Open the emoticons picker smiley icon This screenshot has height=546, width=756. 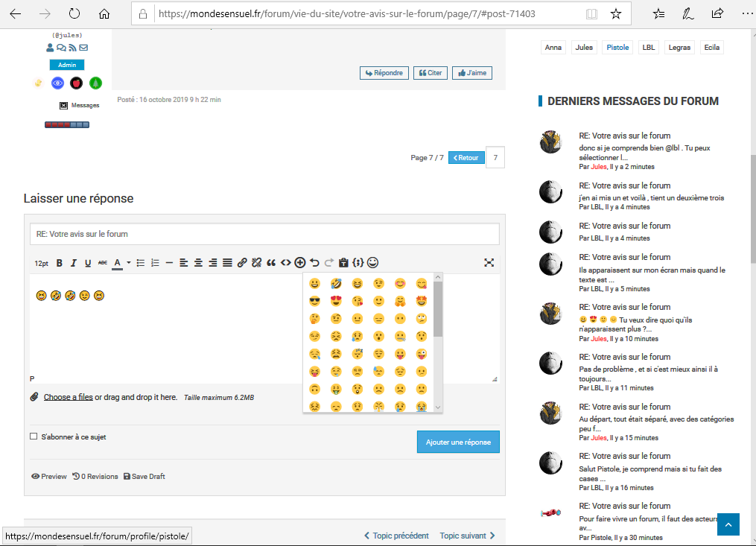[x=373, y=262]
